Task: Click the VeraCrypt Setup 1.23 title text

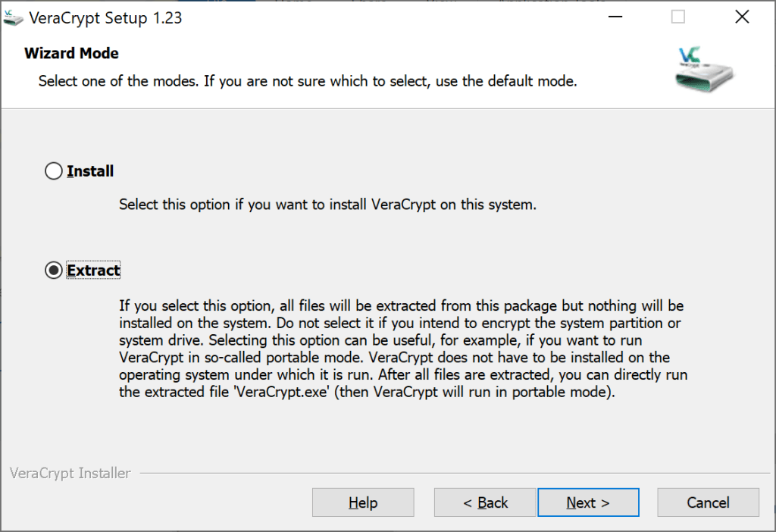Action: (105, 17)
